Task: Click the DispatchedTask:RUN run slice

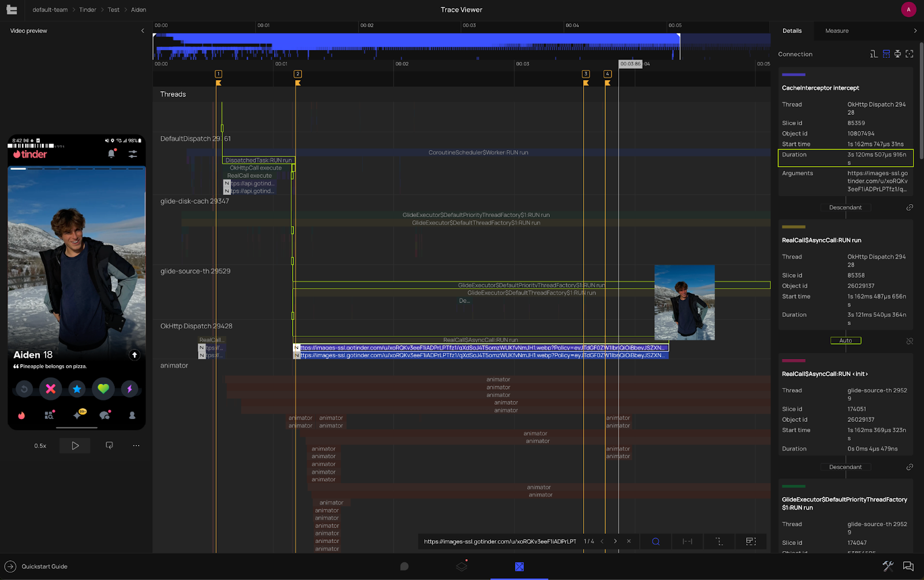Action: [259, 160]
